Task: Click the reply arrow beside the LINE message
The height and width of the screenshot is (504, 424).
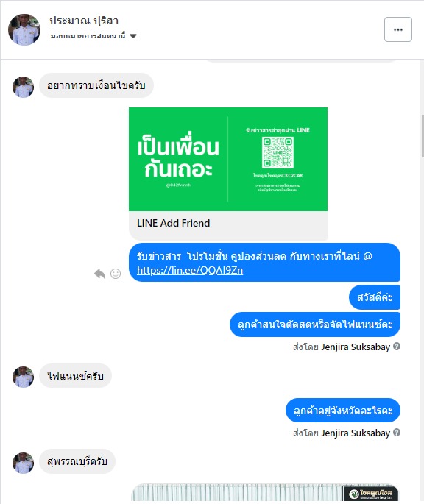Action: [99, 274]
